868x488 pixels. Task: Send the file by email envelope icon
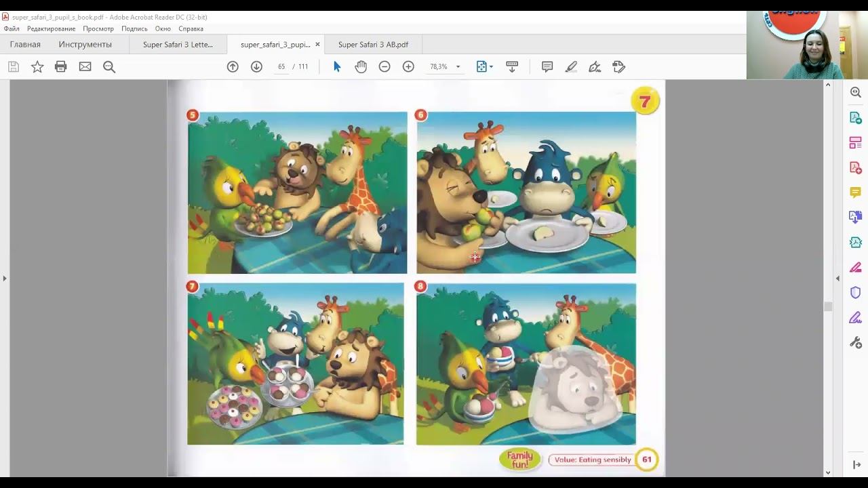(x=85, y=66)
